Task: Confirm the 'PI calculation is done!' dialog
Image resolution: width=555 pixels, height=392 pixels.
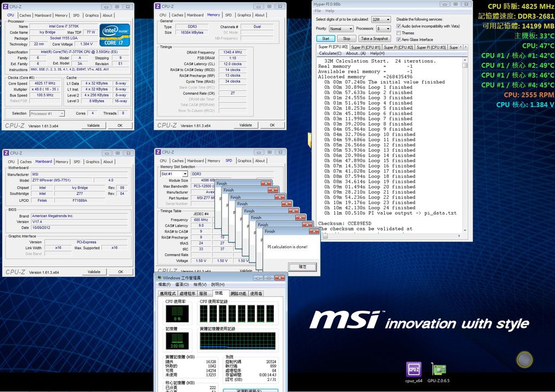Action: coord(302,267)
